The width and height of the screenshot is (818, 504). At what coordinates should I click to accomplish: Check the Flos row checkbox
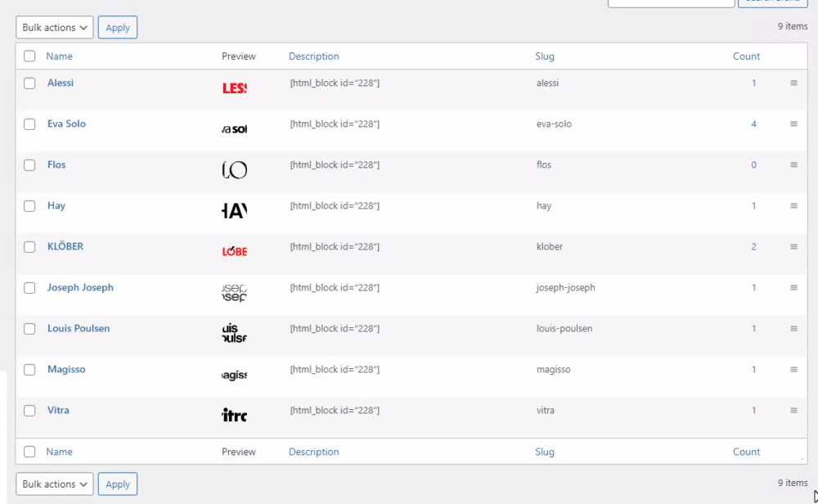click(29, 165)
